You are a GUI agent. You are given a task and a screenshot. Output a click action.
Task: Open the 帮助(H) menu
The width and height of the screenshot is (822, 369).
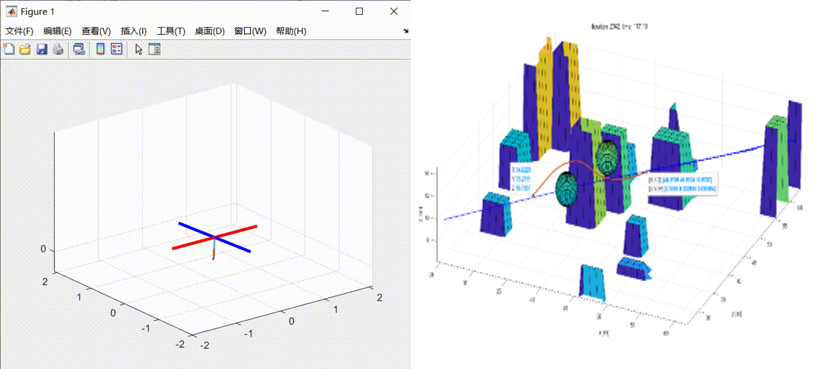click(x=291, y=31)
